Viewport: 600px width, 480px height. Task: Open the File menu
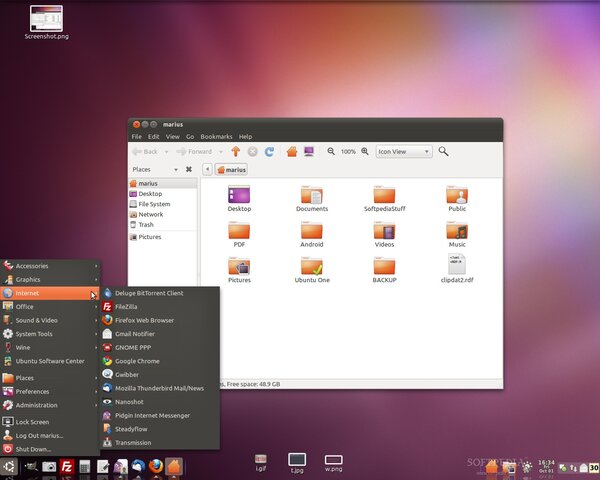[x=137, y=137]
